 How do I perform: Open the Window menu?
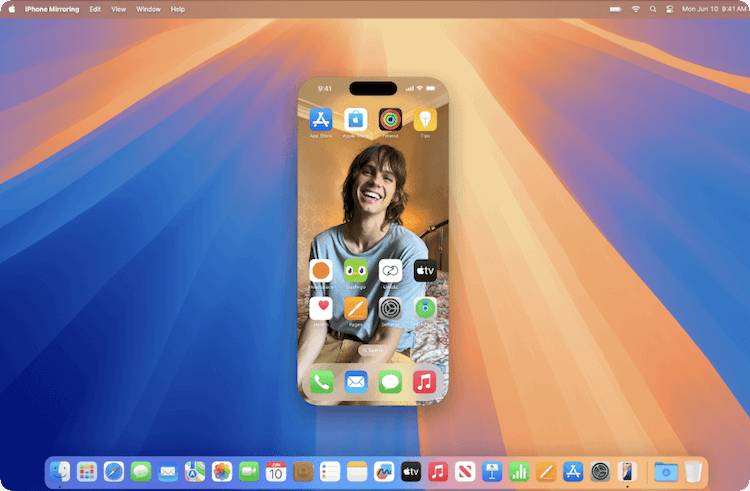click(148, 9)
